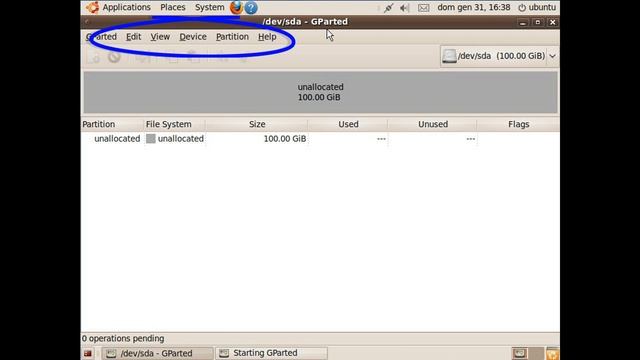640x360 pixels.
Task: Select the unallocated 100.00 GiB disk graphic
Action: pos(320,92)
